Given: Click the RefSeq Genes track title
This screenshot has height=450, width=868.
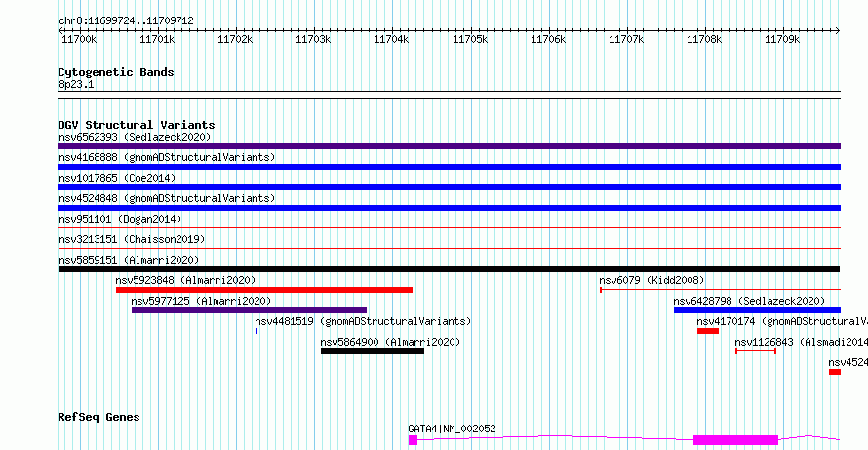Looking at the screenshot, I should (x=99, y=418).
